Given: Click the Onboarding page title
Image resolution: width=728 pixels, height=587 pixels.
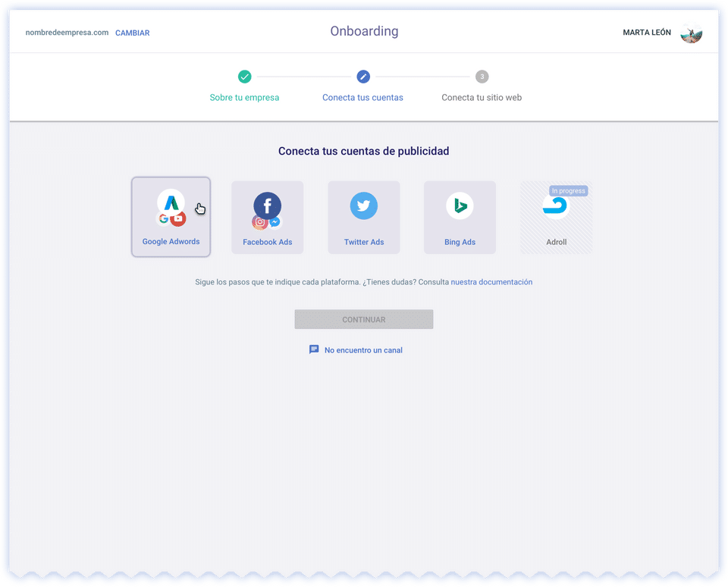Looking at the screenshot, I should coord(364,31).
